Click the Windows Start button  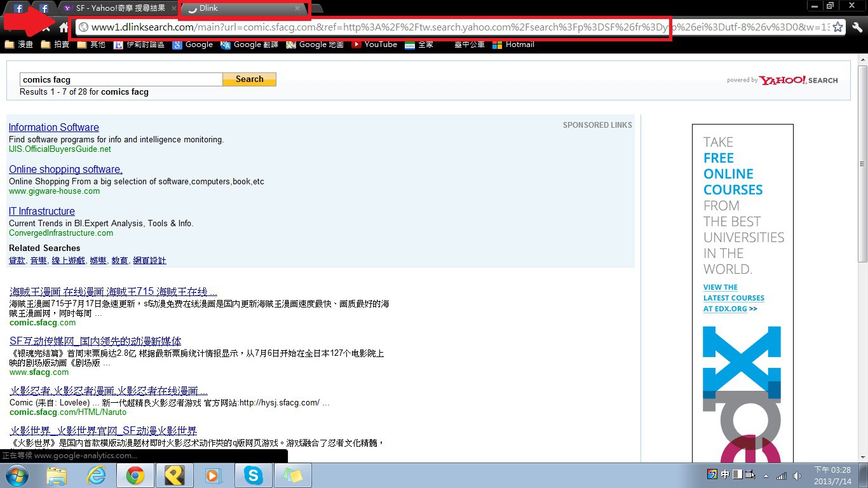click(17, 475)
